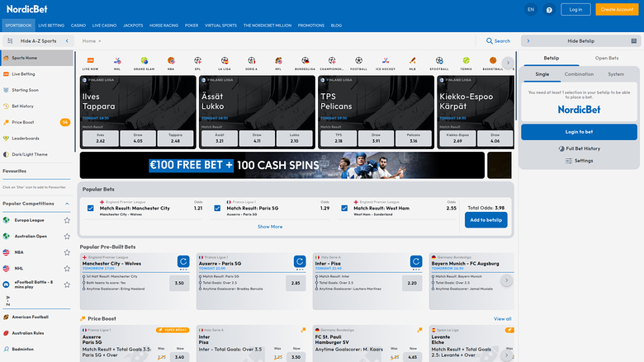Click the Log in button
Screen dimensions: 644x362
pos(575,9)
